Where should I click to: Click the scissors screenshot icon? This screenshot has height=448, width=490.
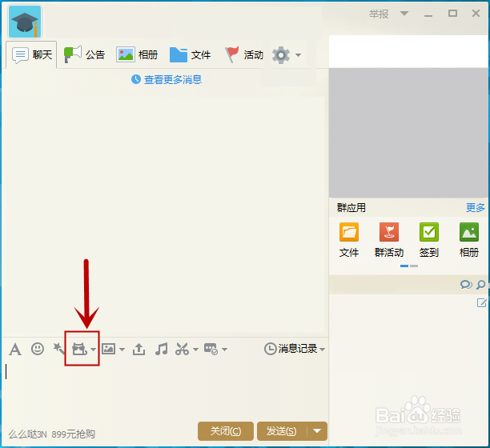183,349
